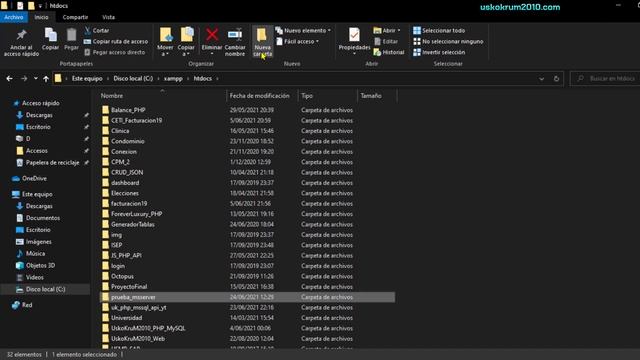The width and height of the screenshot is (640, 360).
Task: Expand address bar history dropdown
Action: (541, 79)
